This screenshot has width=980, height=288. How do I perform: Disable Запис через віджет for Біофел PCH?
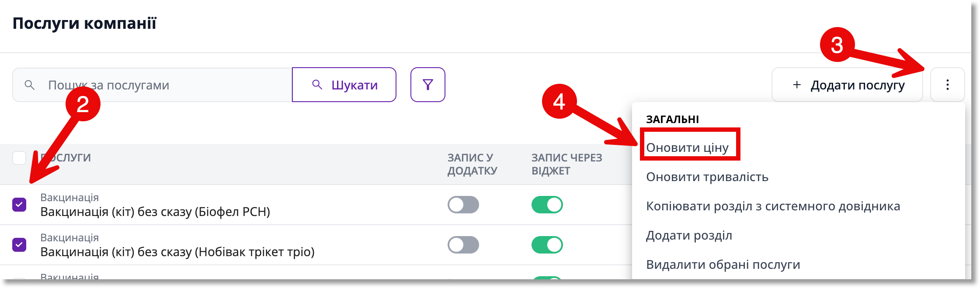[x=547, y=205]
